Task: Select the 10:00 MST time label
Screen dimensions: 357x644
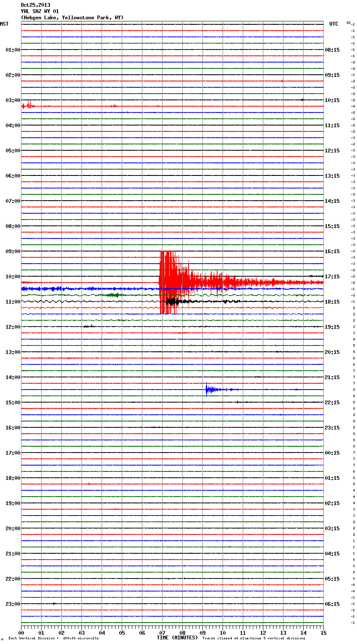Action: pos(13,277)
